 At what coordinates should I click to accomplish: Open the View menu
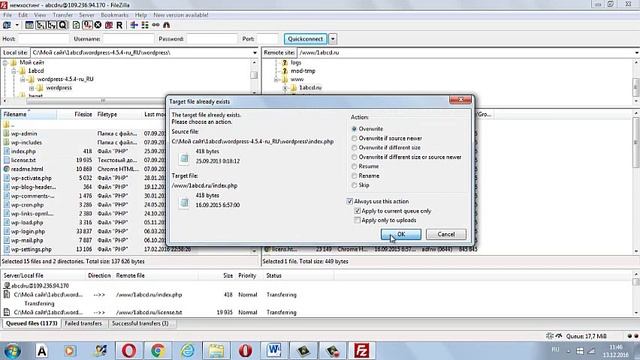click(40, 15)
